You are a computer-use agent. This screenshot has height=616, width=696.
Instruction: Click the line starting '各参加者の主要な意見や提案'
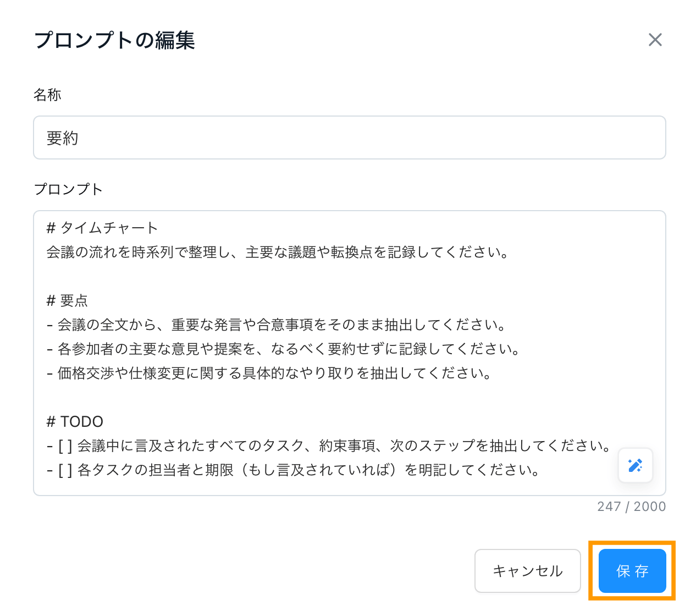pos(283,349)
